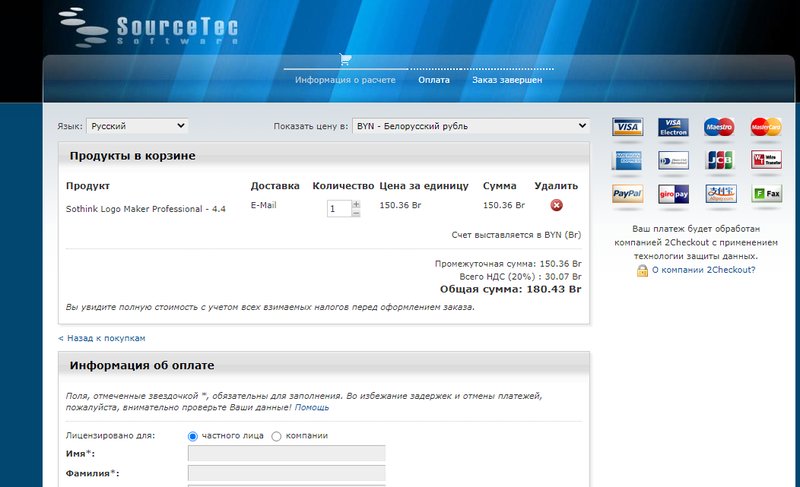Click the 'Количество' column header
The width and height of the screenshot is (800, 487).
[343, 186]
